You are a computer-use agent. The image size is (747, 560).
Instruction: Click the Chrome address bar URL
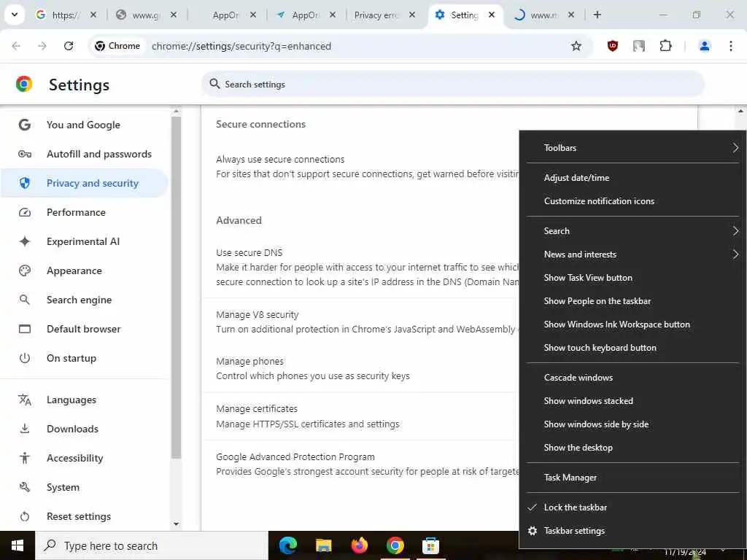tap(241, 46)
